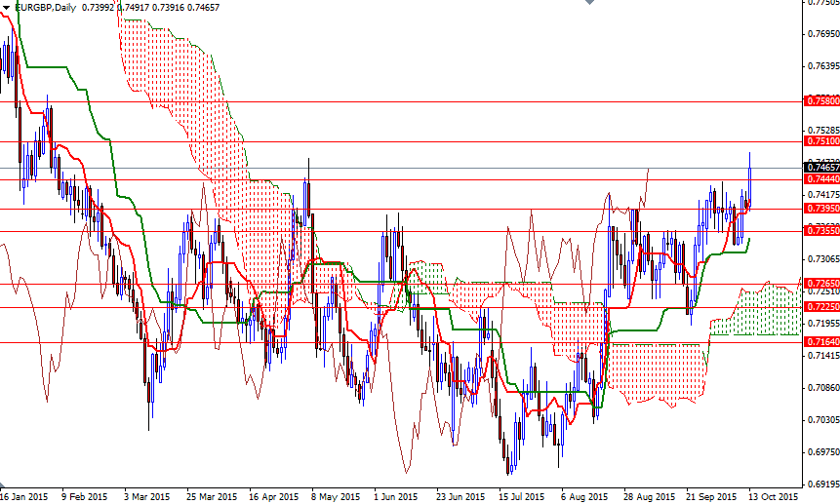Click the 13 Oct 2015 date label

click(773, 496)
